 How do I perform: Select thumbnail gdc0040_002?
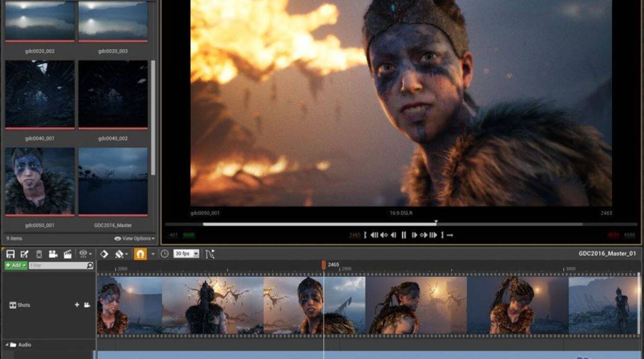pos(113,95)
